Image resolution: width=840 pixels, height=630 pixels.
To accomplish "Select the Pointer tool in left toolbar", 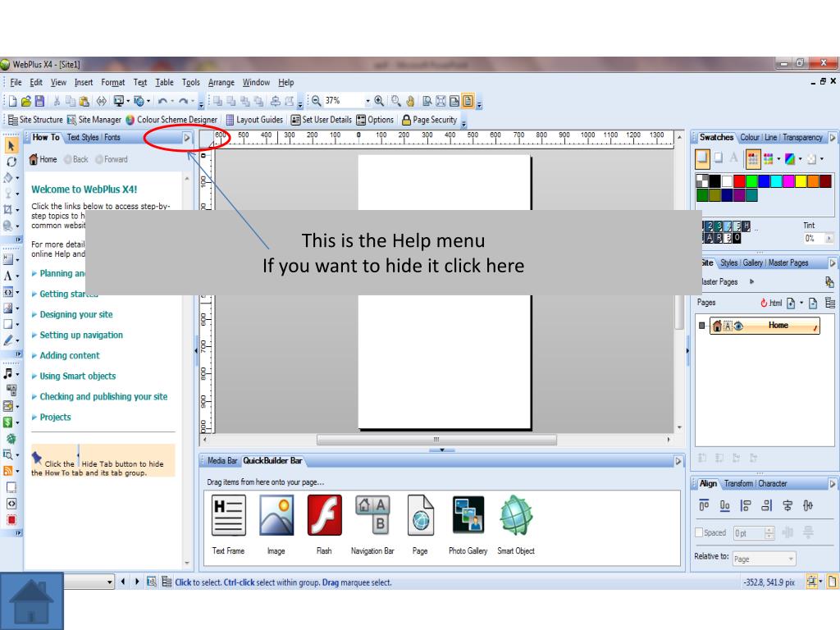I will coord(11,145).
